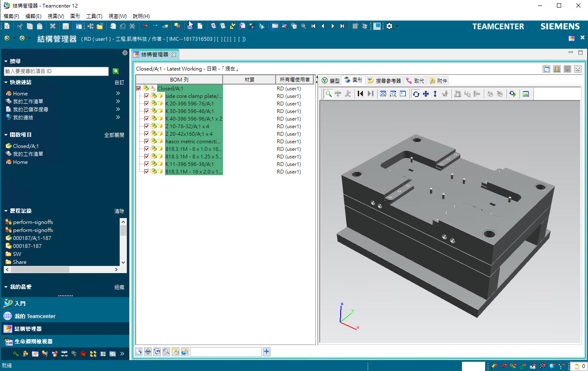Select the Pan four-arrow tool in viewer

425,94
